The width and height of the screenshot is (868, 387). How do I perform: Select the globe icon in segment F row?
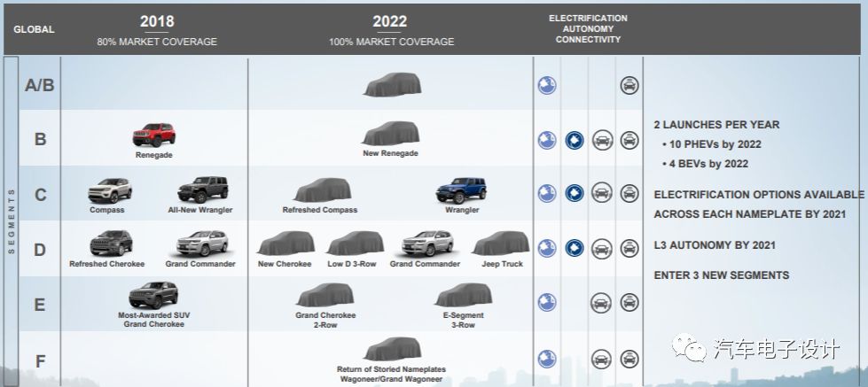point(547,359)
